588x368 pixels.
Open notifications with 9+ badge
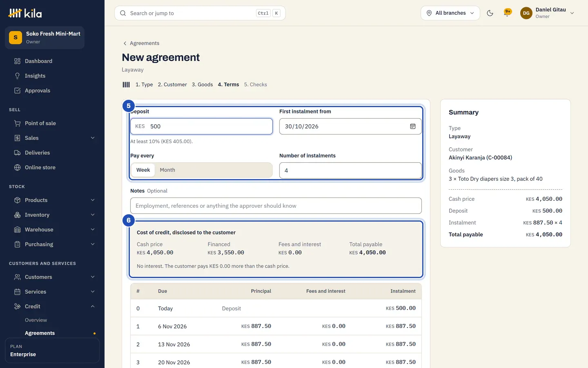click(x=507, y=13)
